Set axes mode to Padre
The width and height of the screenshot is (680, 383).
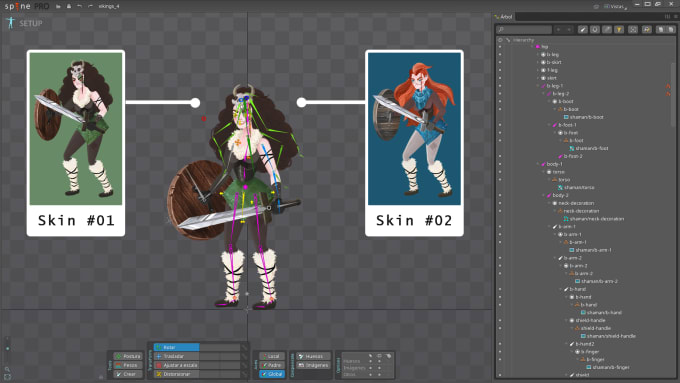pyautogui.click(x=272, y=365)
